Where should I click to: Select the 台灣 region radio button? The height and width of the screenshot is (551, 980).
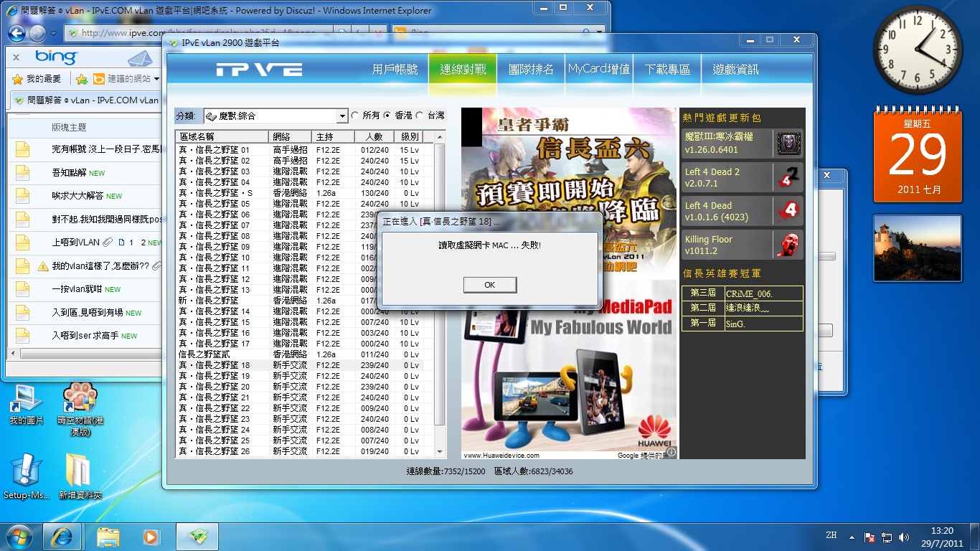pyautogui.click(x=420, y=116)
